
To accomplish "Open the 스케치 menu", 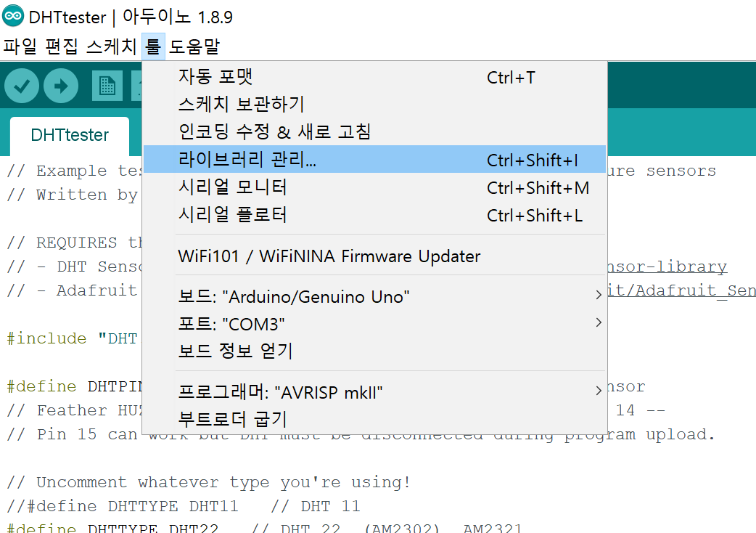I will [112, 46].
